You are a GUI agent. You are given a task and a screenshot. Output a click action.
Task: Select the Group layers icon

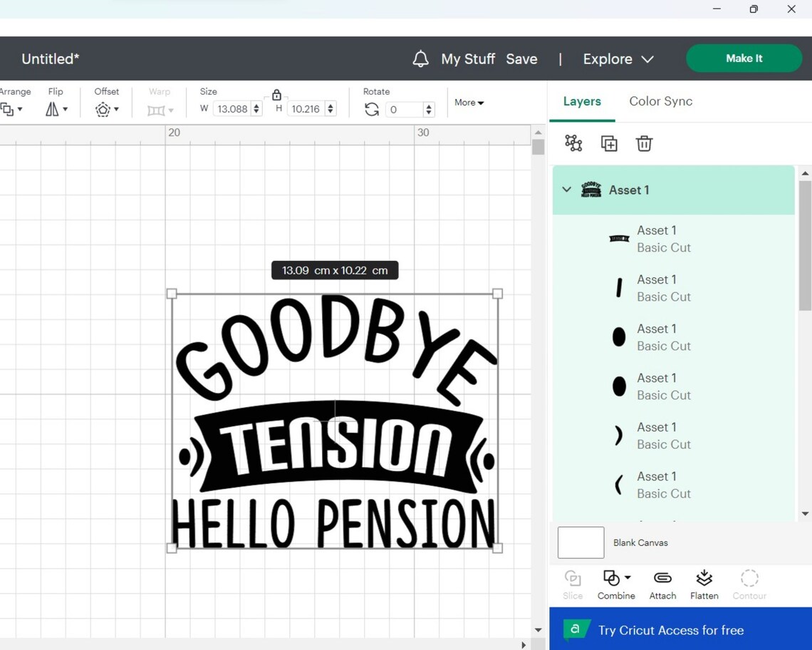[x=573, y=143]
